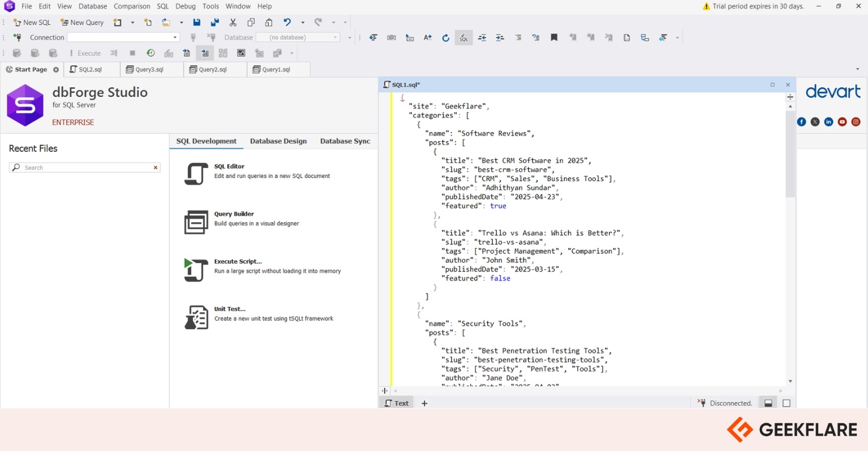Select the Database Sync tab
868x451 pixels.
(345, 141)
